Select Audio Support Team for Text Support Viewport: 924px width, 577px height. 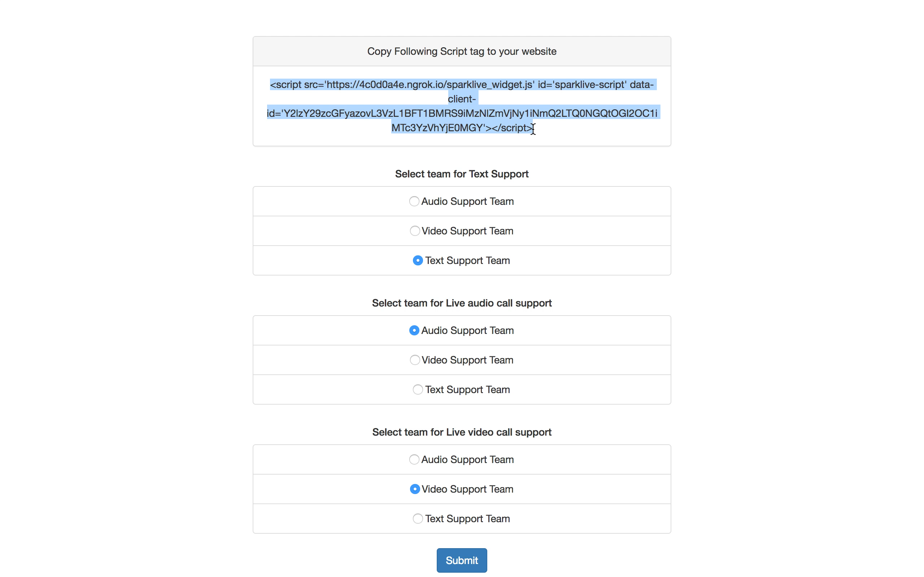pyautogui.click(x=414, y=201)
